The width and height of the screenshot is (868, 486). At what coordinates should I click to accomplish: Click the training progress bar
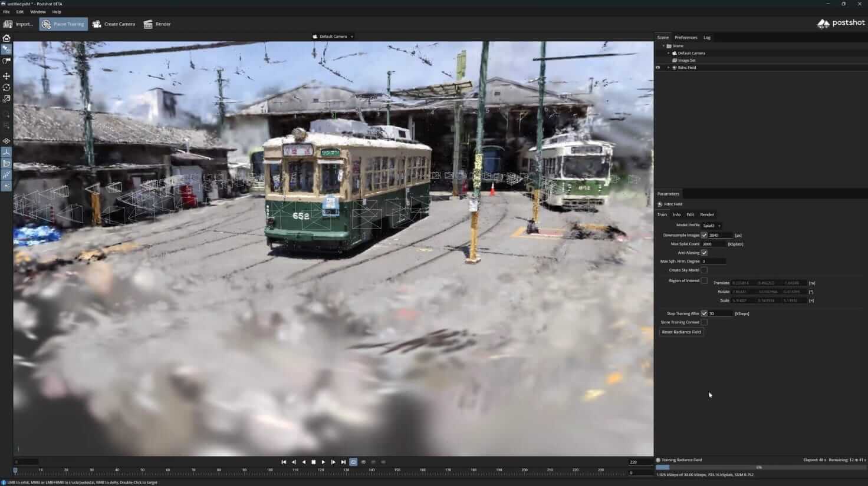[759, 467]
